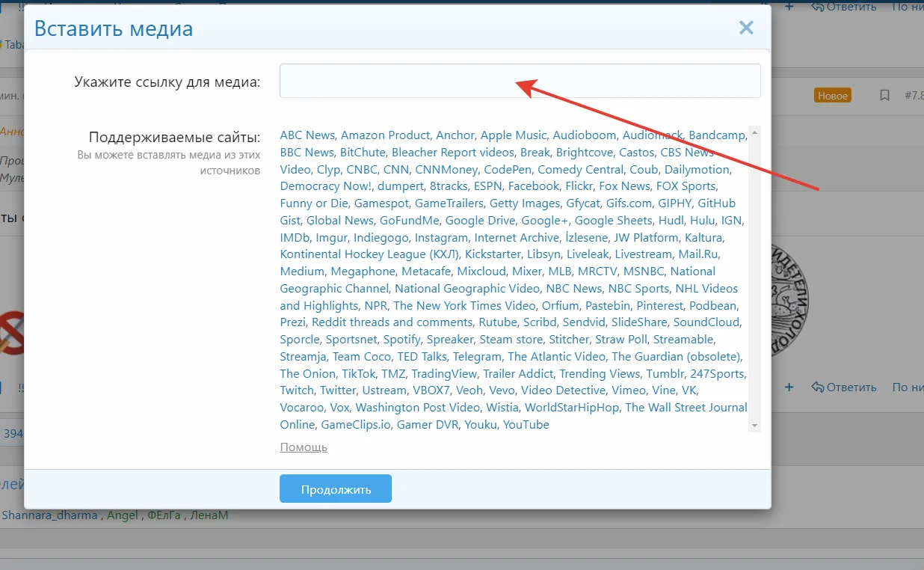Click the Новое badge in background post
The image size is (924, 570).
click(x=832, y=96)
